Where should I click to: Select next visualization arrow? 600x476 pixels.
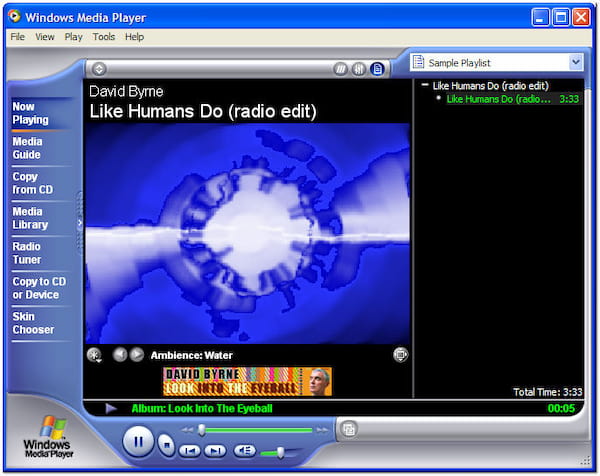tap(137, 355)
